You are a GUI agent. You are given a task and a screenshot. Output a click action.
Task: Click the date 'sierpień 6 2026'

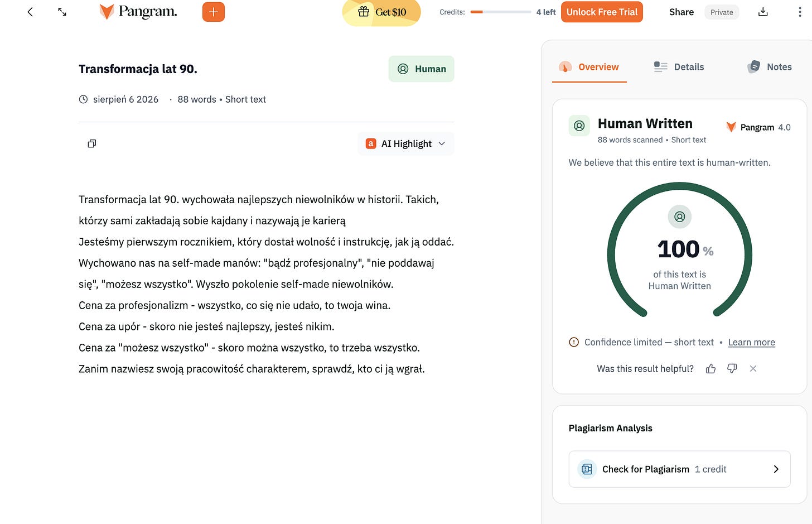coord(125,99)
